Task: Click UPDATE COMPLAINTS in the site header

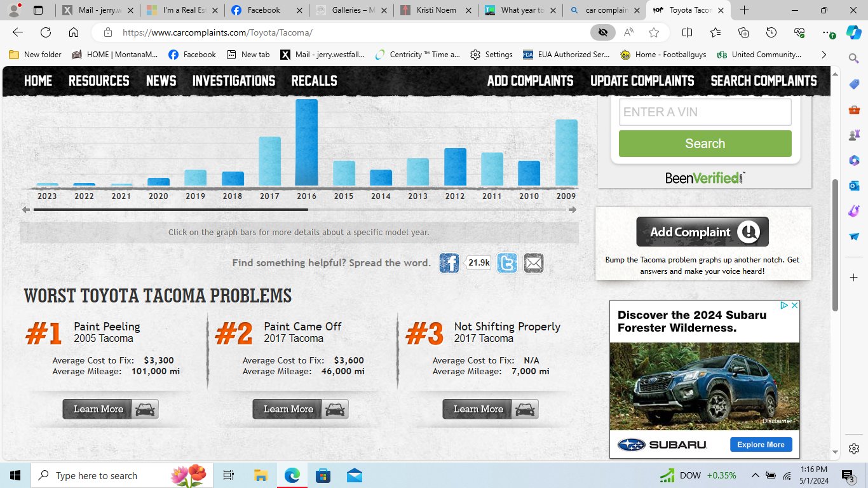Action: coord(642,81)
